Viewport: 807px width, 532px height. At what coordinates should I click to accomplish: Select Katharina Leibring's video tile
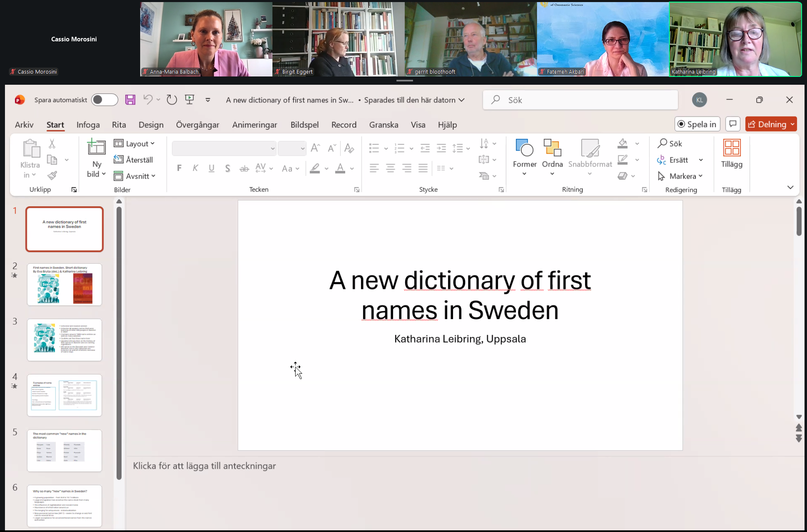point(735,39)
